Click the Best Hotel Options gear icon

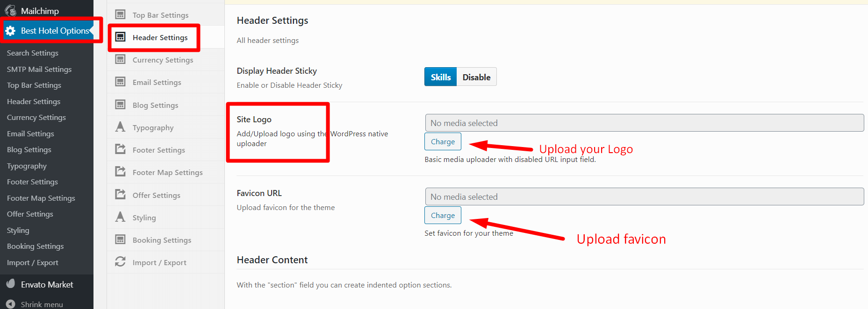pos(10,31)
